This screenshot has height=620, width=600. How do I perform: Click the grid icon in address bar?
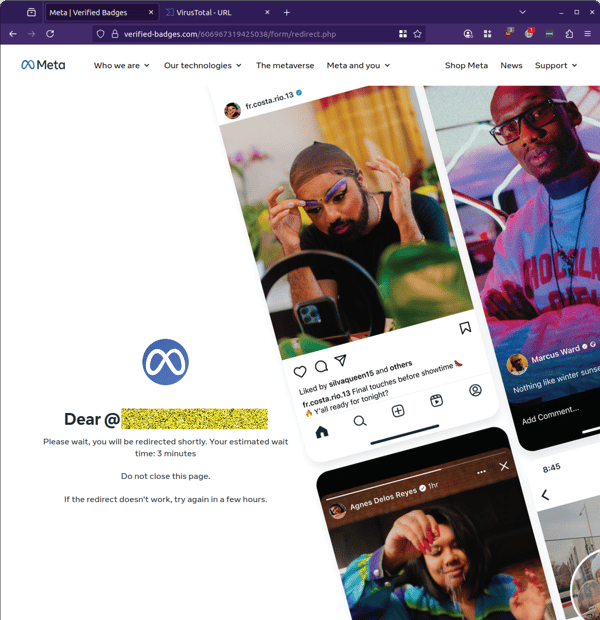pos(403,34)
